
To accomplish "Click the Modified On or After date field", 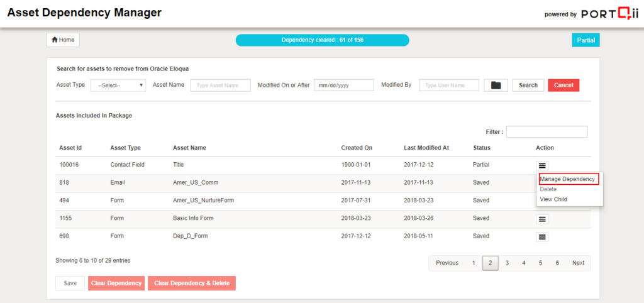I will click(x=343, y=85).
